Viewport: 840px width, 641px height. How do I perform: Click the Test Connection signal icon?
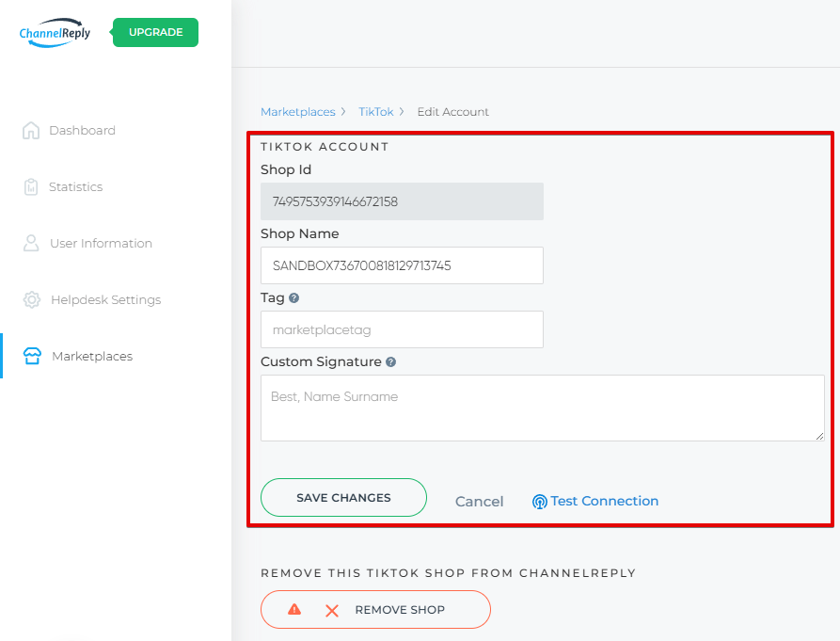[x=540, y=502]
